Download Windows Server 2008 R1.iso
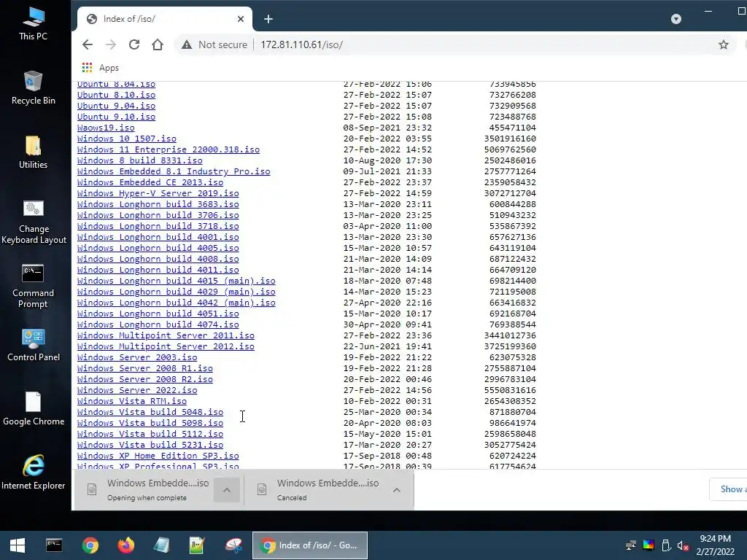The image size is (747, 560). tap(145, 368)
